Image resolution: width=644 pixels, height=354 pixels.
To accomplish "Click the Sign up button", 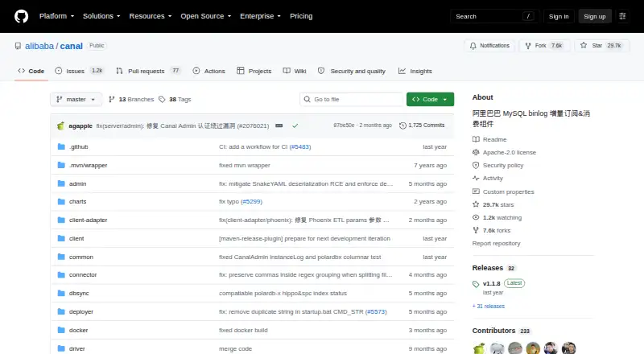I will (x=595, y=16).
